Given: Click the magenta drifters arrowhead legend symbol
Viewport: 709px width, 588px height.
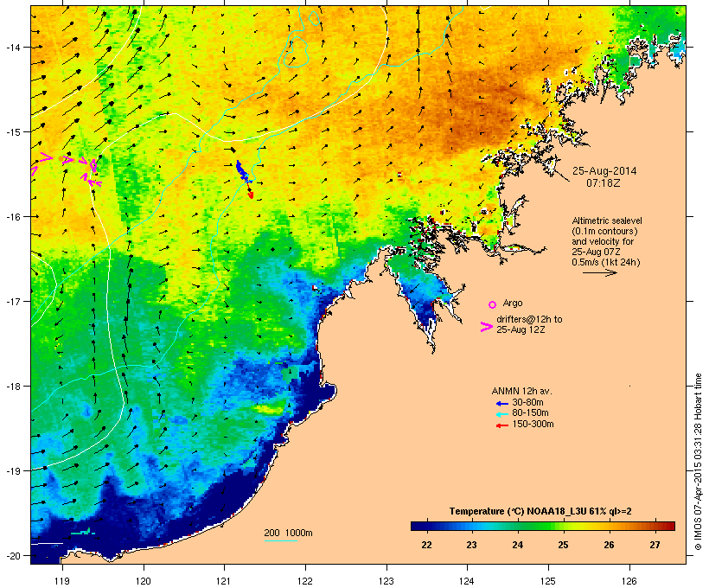Looking at the screenshot, I should coord(486,327).
